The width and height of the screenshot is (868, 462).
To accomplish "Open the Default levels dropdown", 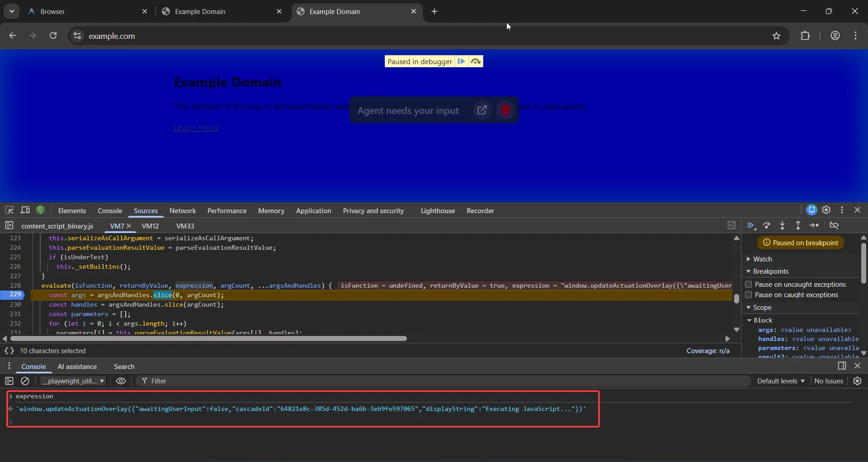I will click(781, 381).
